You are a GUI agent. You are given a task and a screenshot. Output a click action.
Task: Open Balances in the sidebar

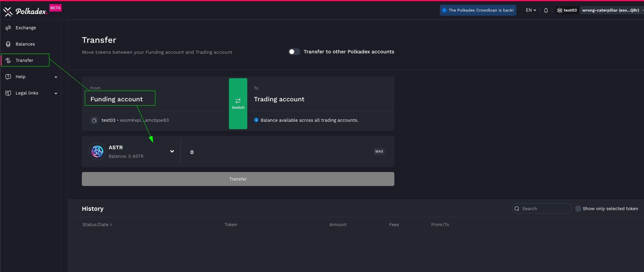(x=25, y=44)
